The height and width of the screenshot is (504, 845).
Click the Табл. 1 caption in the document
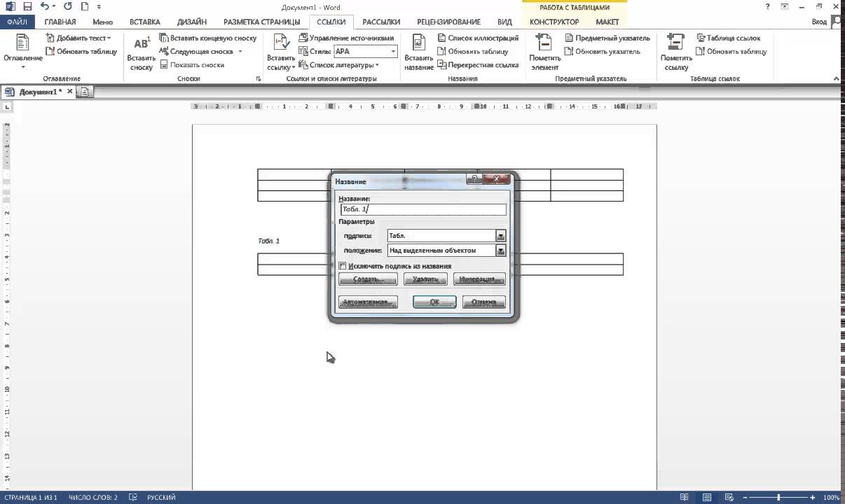point(269,241)
